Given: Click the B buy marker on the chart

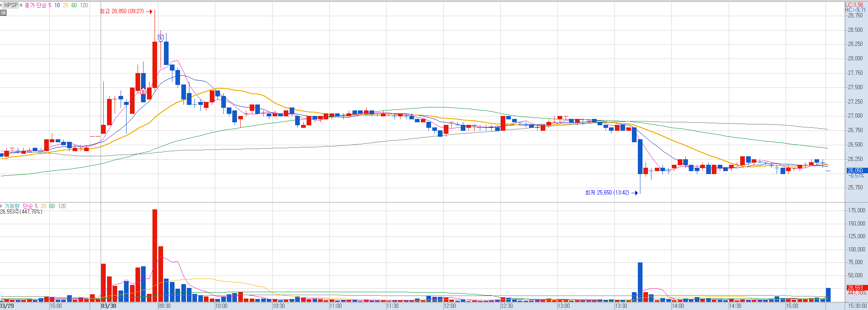Looking at the screenshot, I should coord(144,91).
